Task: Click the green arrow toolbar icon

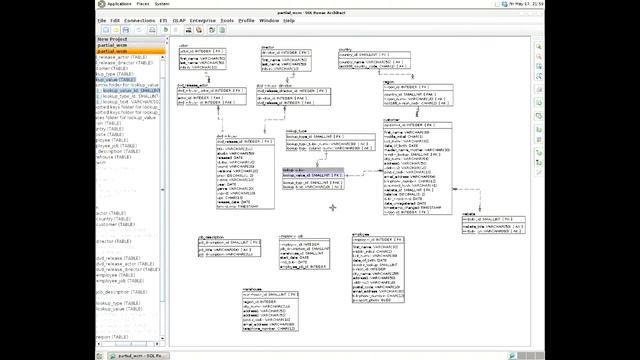Action: 166,30
